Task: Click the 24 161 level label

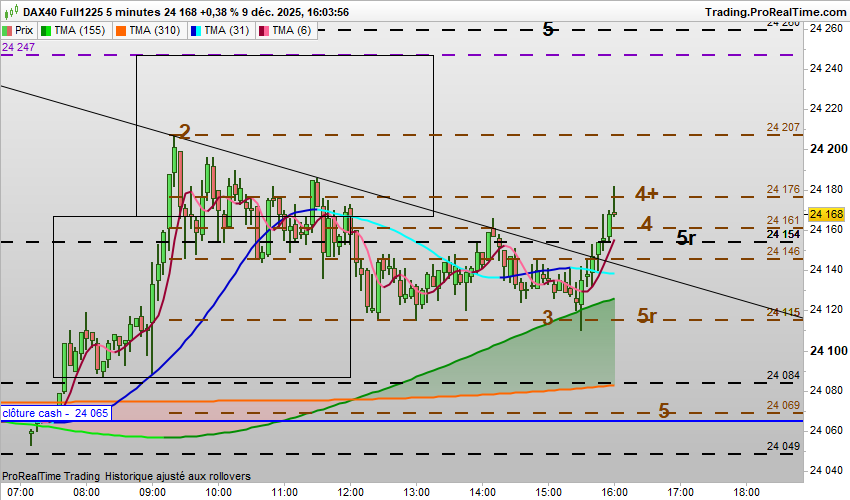Action: point(783,220)
